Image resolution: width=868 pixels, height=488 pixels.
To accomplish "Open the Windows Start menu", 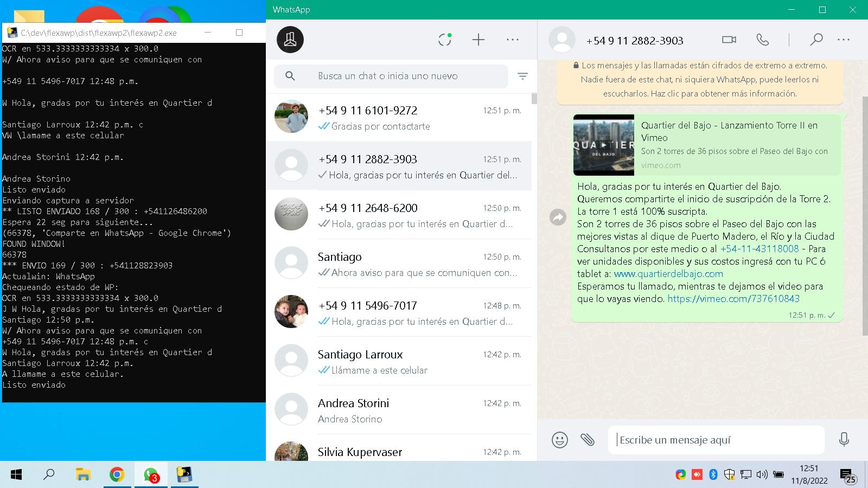I will pyautogui.click(x=16, y=475).
